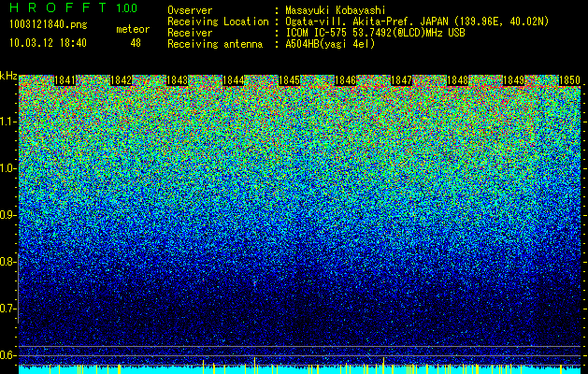The height and width of the screenshot is (374, 588).
Task: Click the 1846 time marker
Action: [x=345, y=80]
